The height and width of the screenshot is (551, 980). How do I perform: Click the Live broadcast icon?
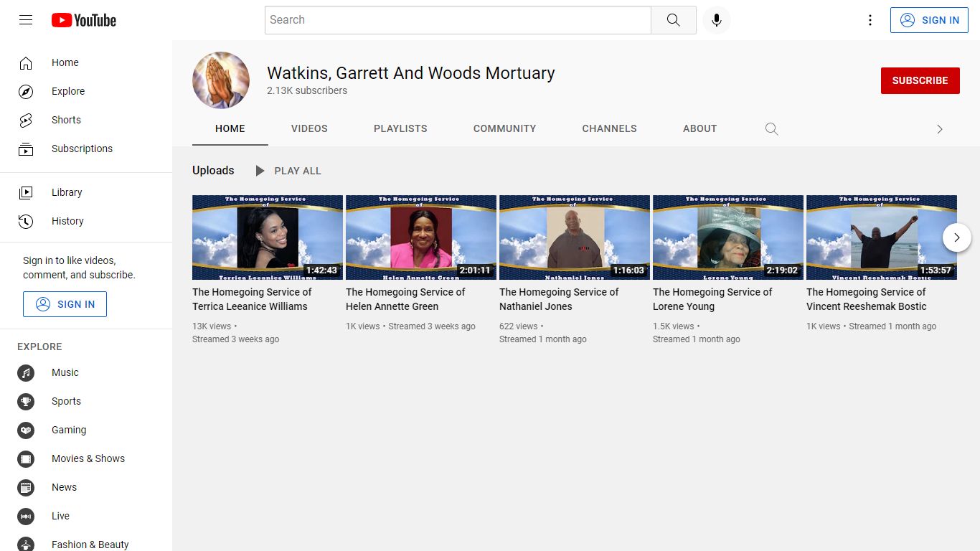(x=26, y=517)
